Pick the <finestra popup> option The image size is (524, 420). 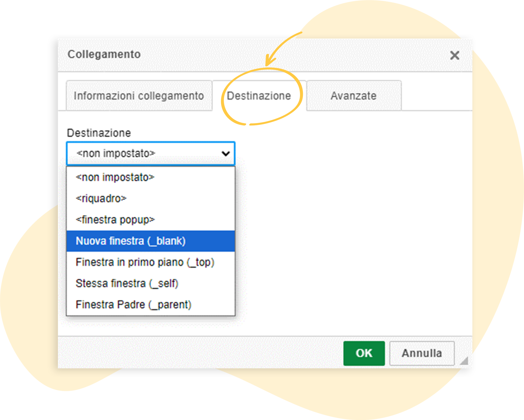click(115, 220)
